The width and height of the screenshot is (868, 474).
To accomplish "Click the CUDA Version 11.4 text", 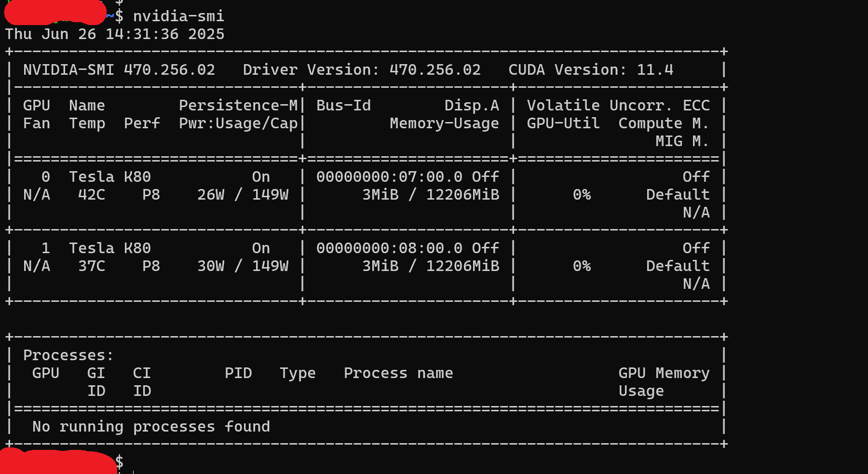I will 590,70.
